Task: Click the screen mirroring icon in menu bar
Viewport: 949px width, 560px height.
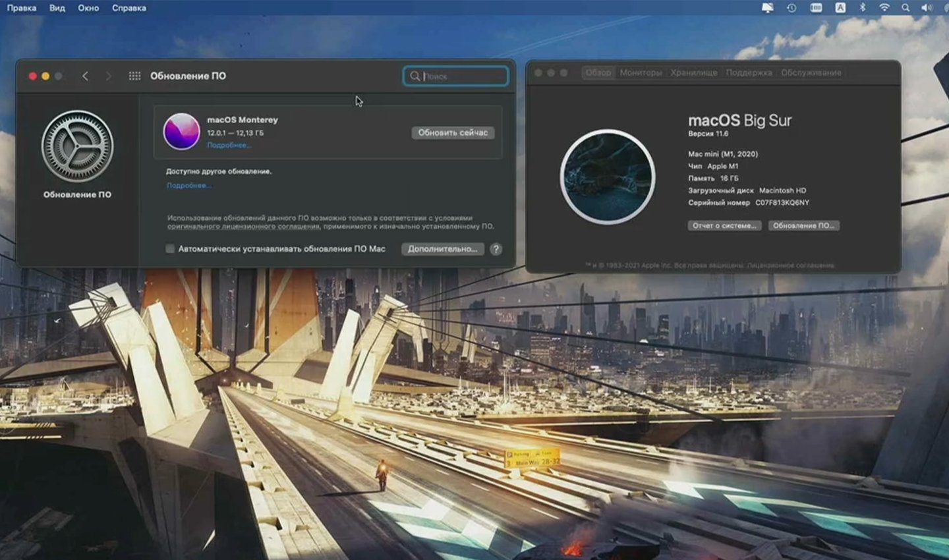Action: click(768, 8)
